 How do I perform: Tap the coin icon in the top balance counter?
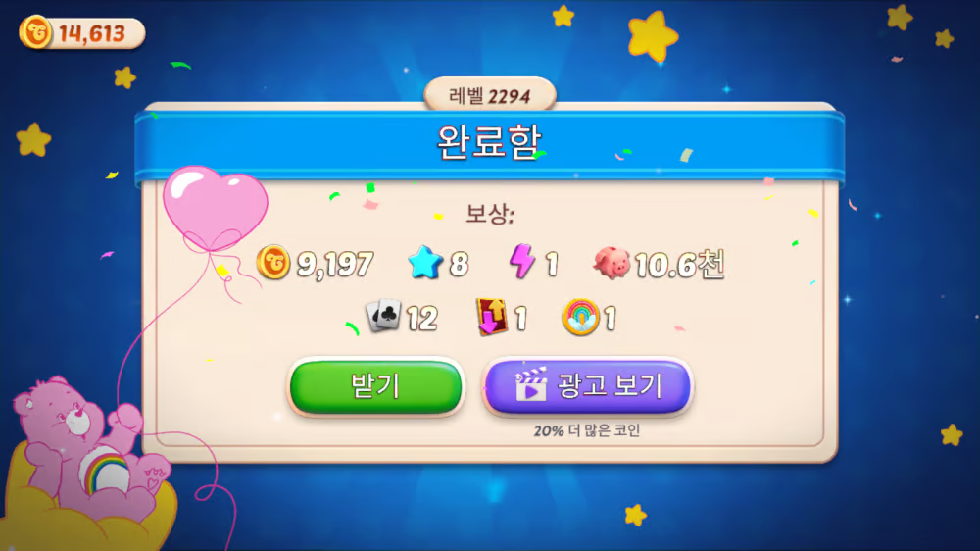coord(35,32)
